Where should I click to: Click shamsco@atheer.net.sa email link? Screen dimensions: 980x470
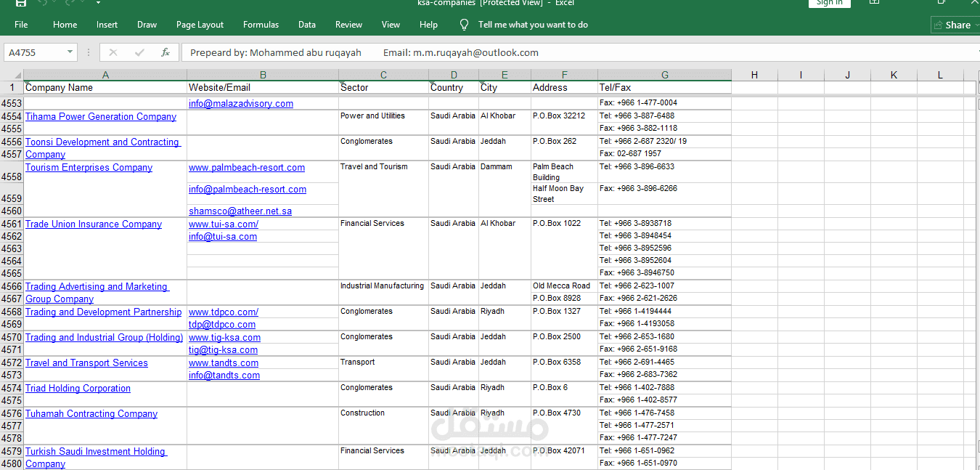[240, 211]
